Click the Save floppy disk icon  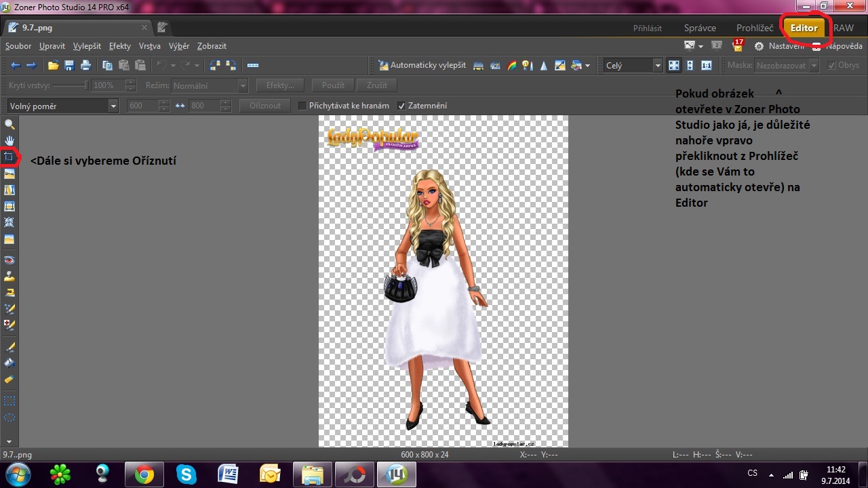68,66
